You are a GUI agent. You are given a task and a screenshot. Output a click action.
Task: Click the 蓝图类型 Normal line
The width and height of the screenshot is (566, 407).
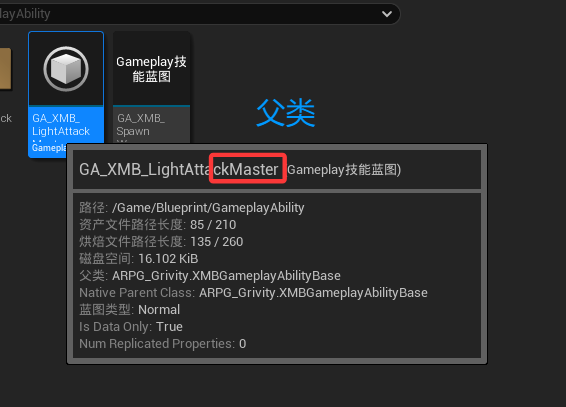pyautogui.click(x=130, y=310)
